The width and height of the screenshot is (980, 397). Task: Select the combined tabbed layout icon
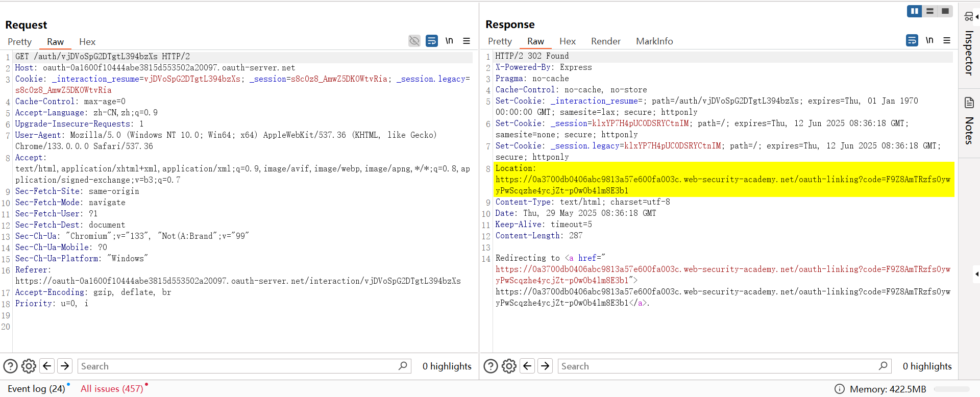[945, 11]
